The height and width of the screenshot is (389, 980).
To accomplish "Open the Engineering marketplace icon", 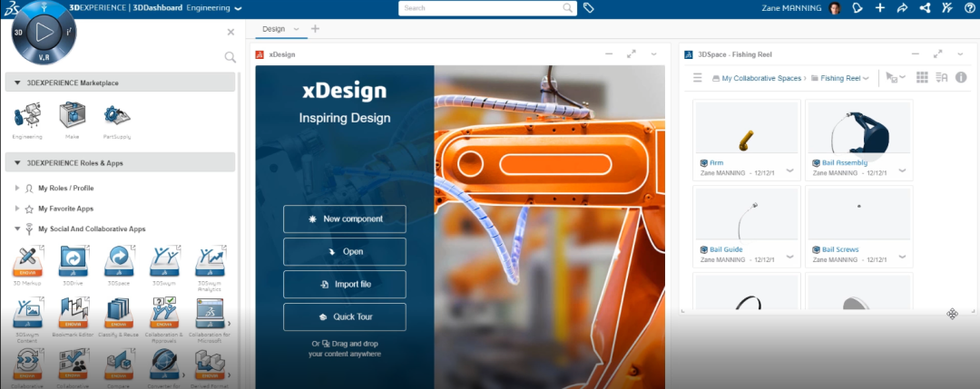I will [27, 116].
